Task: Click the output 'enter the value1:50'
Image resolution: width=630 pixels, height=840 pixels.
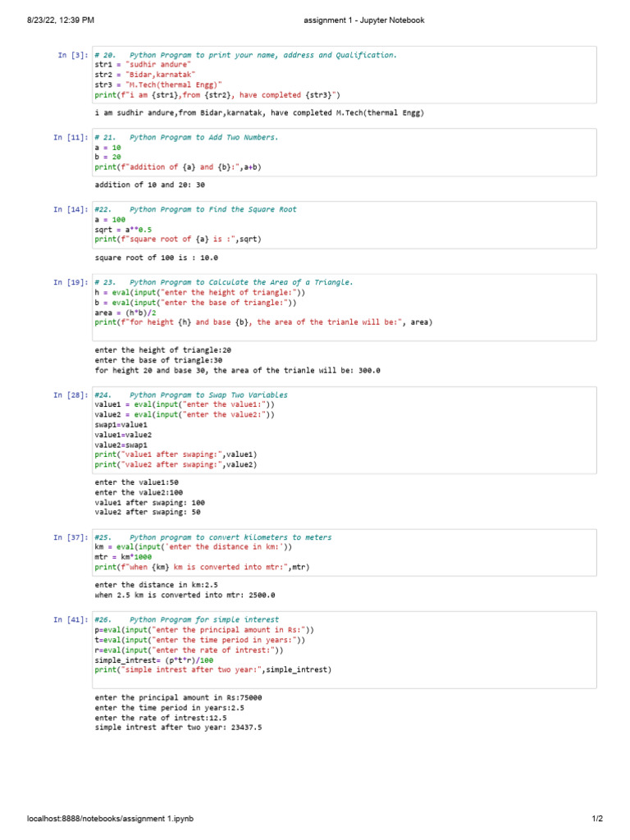Action: [137, 482]
